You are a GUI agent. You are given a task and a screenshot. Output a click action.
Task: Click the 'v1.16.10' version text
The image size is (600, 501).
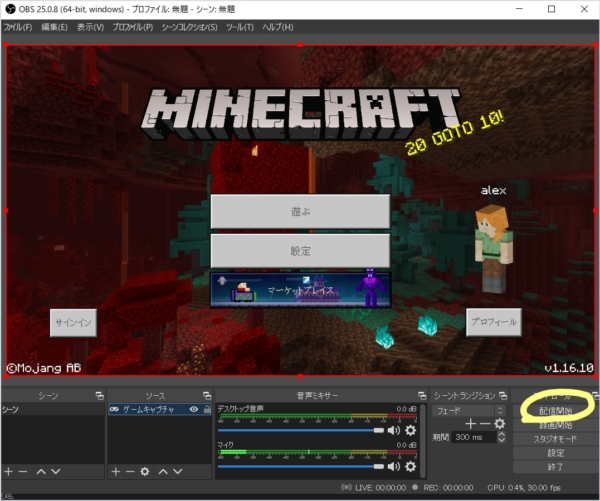568,368
